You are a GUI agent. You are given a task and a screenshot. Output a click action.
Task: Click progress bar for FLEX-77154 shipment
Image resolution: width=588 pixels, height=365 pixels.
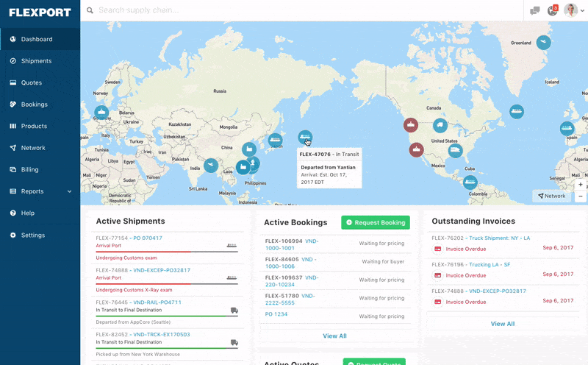tap(167, 252)
